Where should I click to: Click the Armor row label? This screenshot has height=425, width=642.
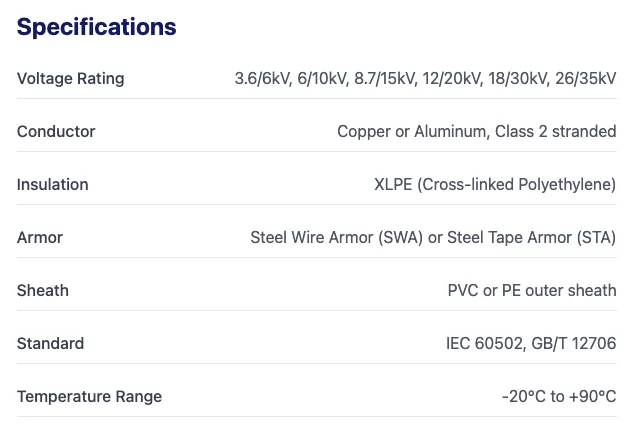(x=40, y=238)
